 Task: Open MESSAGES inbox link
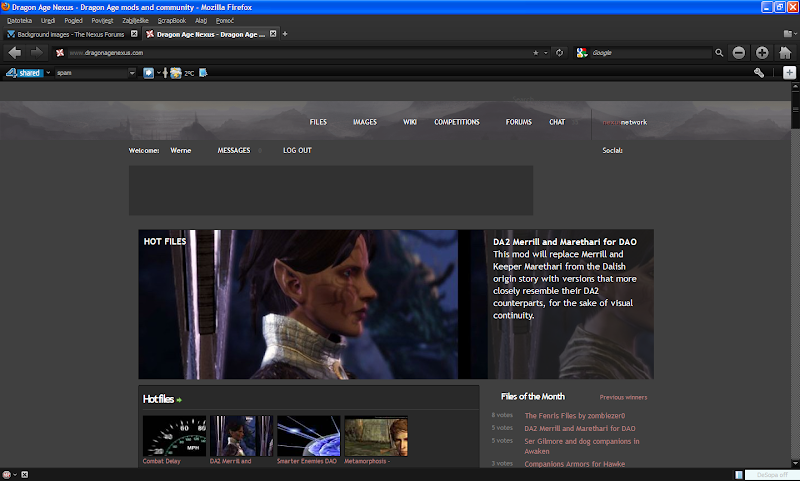pyautogui.click(x=234, y=150)
